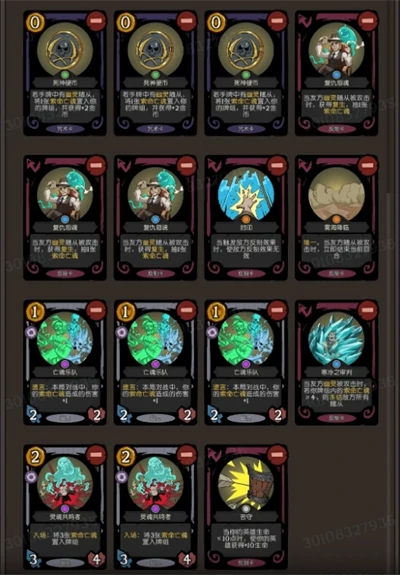This screenshot has width=400, height=575.
Task: Click minus icon on 寒冷之审判 card
Action: [x=368, y=310]
